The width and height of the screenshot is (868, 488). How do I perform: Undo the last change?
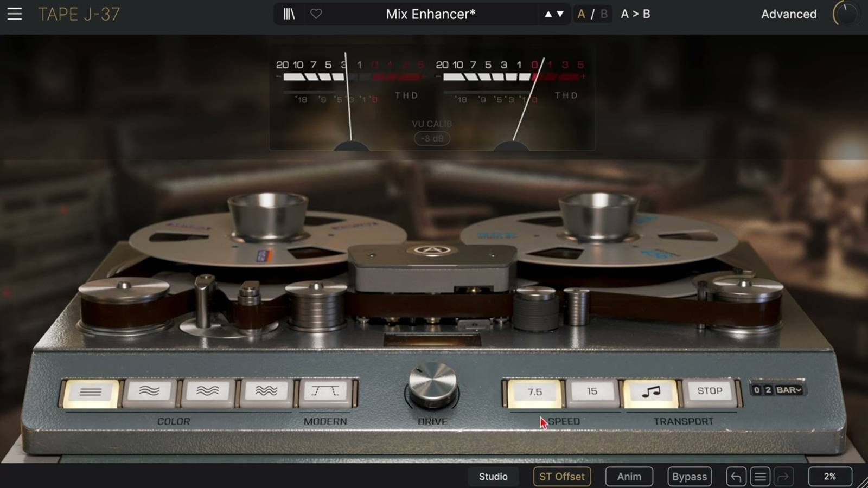point(736,477)
